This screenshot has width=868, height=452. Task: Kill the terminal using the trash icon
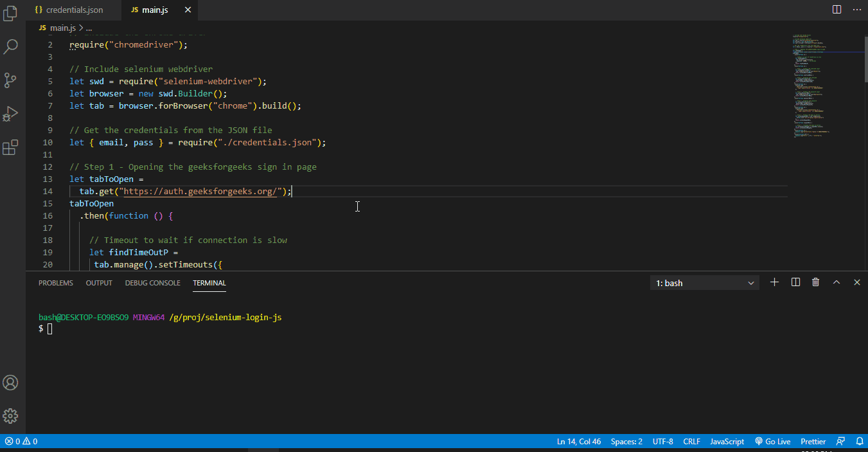click(x=815, y=282)
